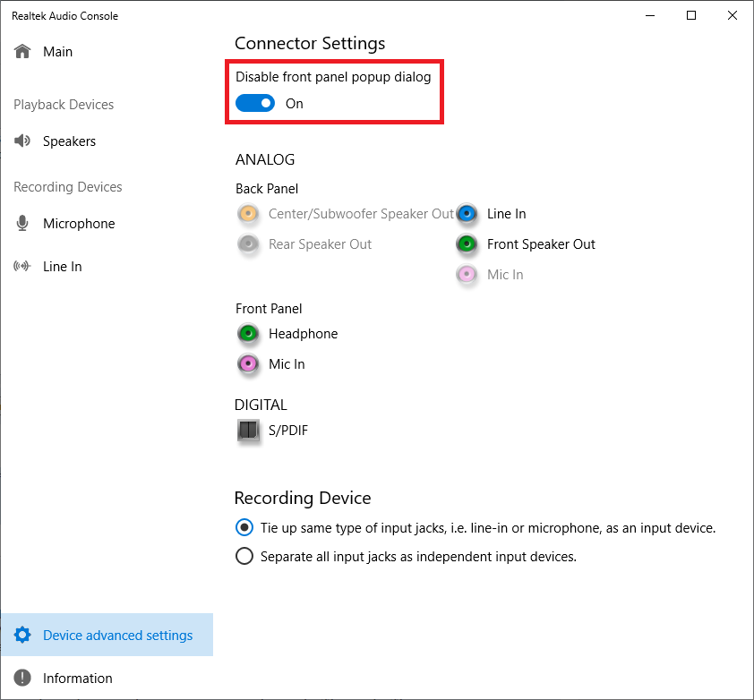
Task: Click the pink front panel Mic In jack
Action: (x=248, y=364)
